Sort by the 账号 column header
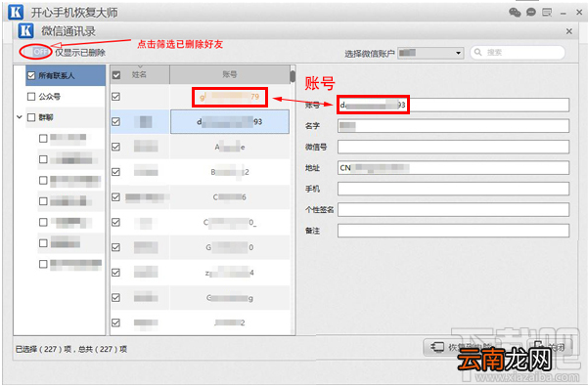 [230, 74]
